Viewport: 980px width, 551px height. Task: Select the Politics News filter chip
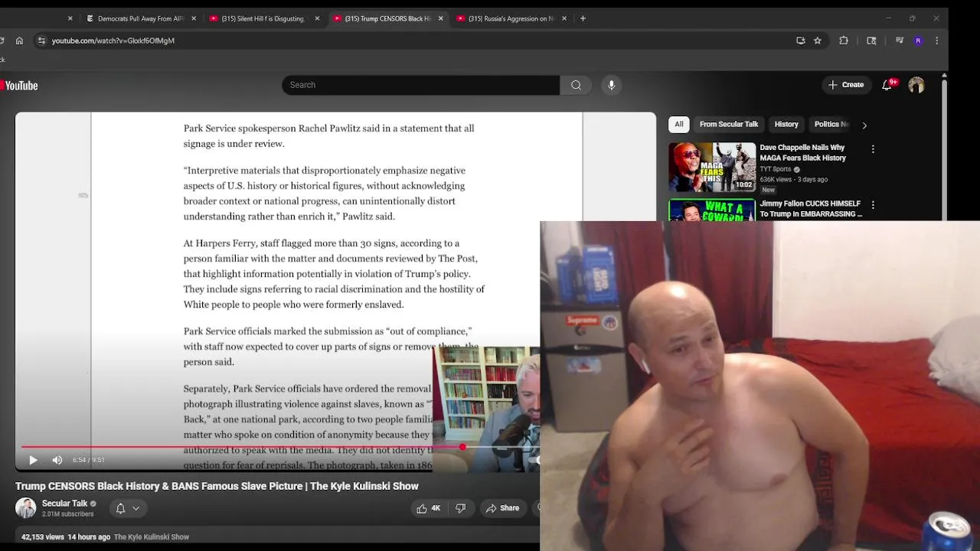[831, 124]
